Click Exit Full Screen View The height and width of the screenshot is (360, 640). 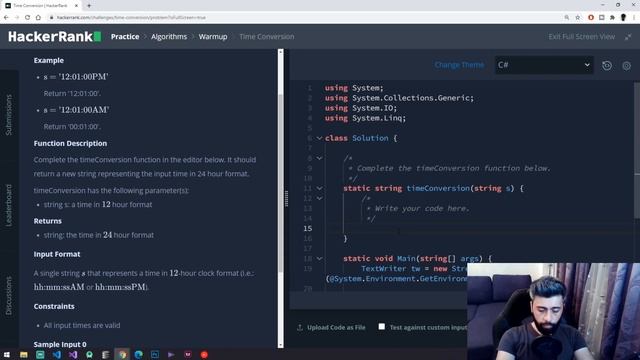point(582,37)
